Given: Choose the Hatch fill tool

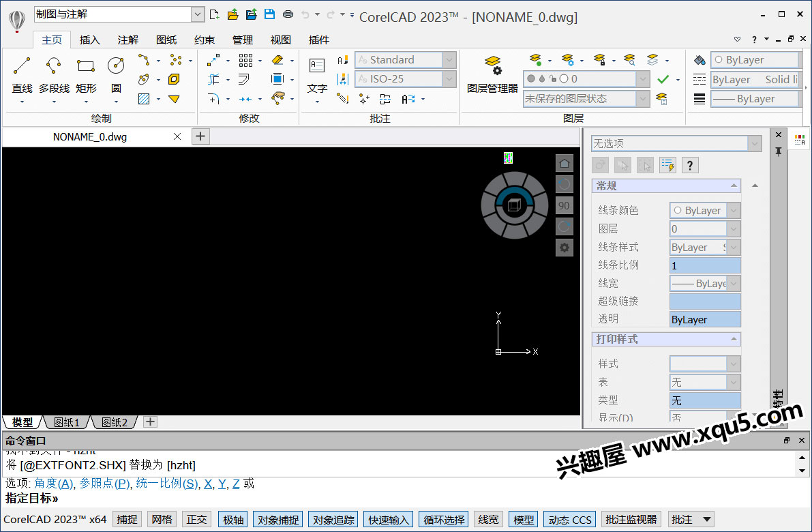Looking at the screenshot, I should tap(144, 98).
